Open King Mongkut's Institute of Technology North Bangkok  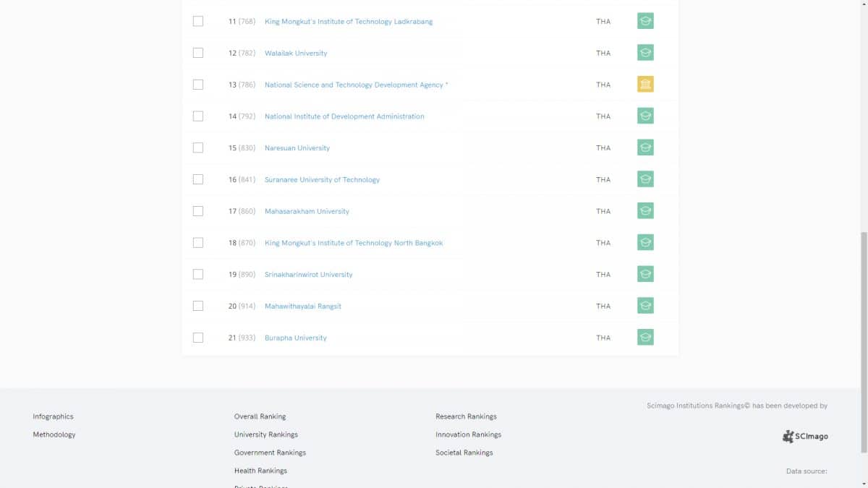(354, 243)
